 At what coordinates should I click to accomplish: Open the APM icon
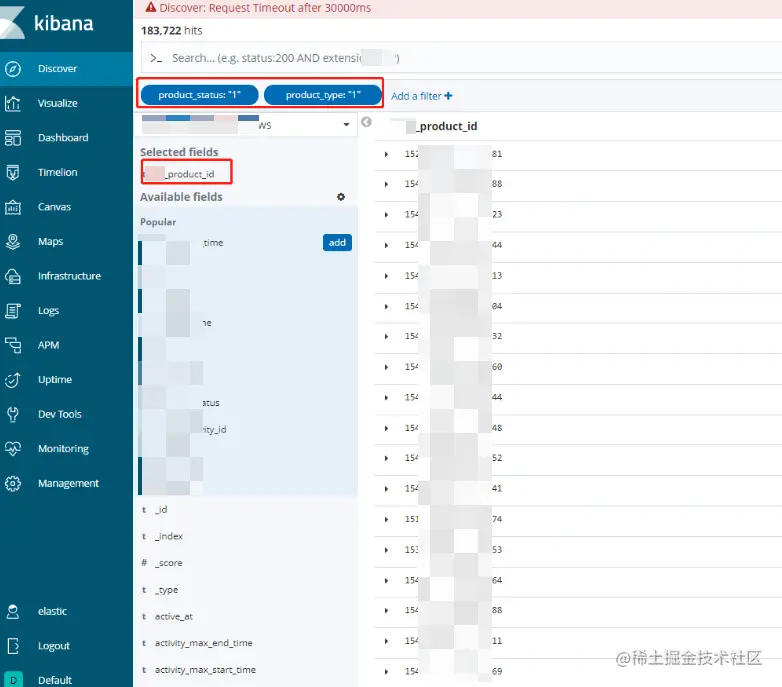click(x=12, y=345)
